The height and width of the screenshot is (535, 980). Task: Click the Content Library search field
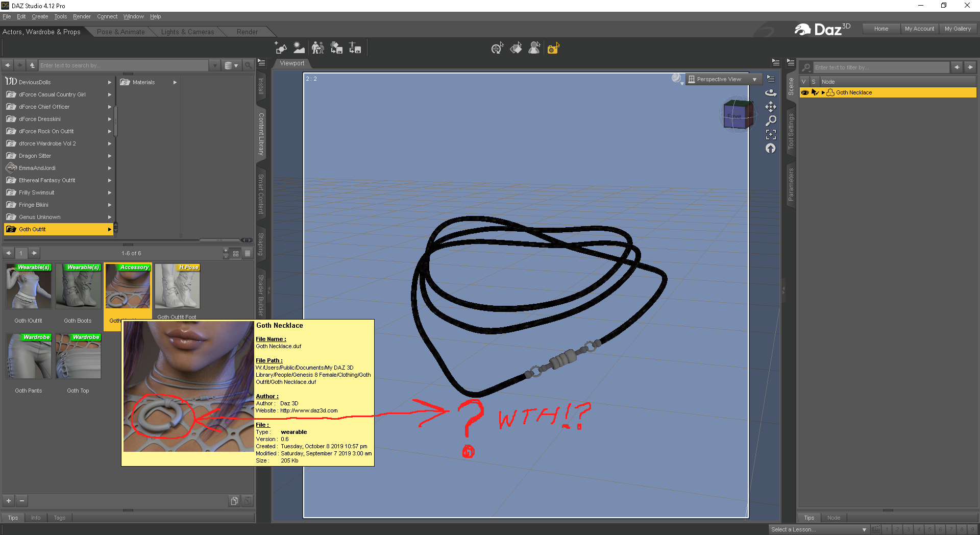[x=124, y=65]
